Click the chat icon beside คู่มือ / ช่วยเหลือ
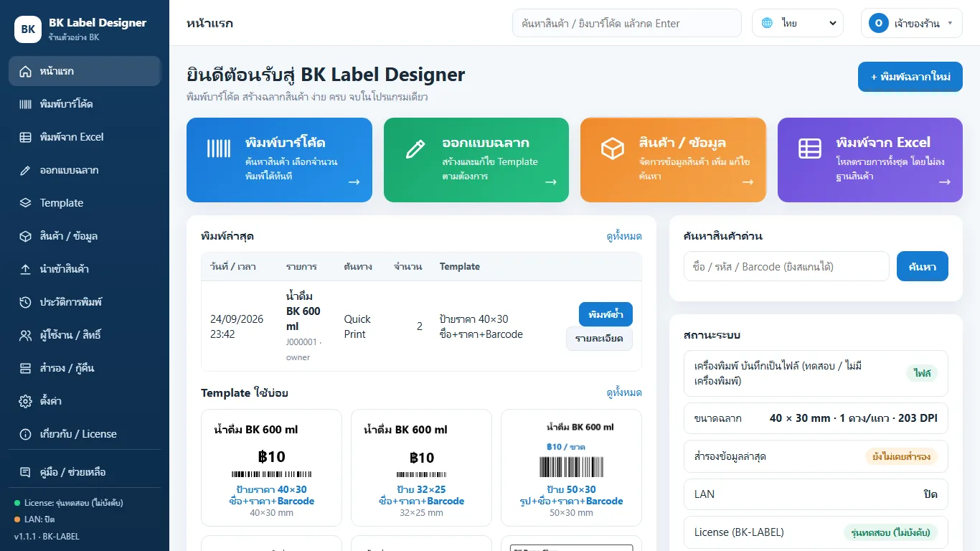Screen dimensions: 980x551 26,472
